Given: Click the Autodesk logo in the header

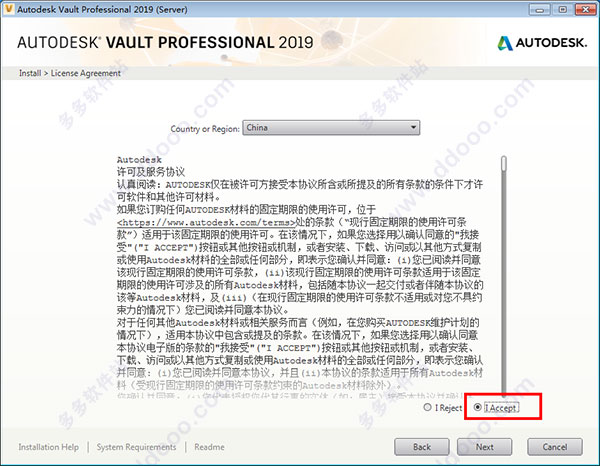Looking at the screenshot, I should (542, 43).
